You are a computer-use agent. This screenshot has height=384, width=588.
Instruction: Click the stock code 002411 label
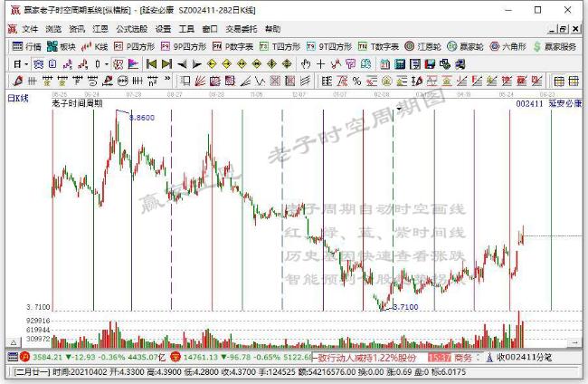tap(529, 103)
